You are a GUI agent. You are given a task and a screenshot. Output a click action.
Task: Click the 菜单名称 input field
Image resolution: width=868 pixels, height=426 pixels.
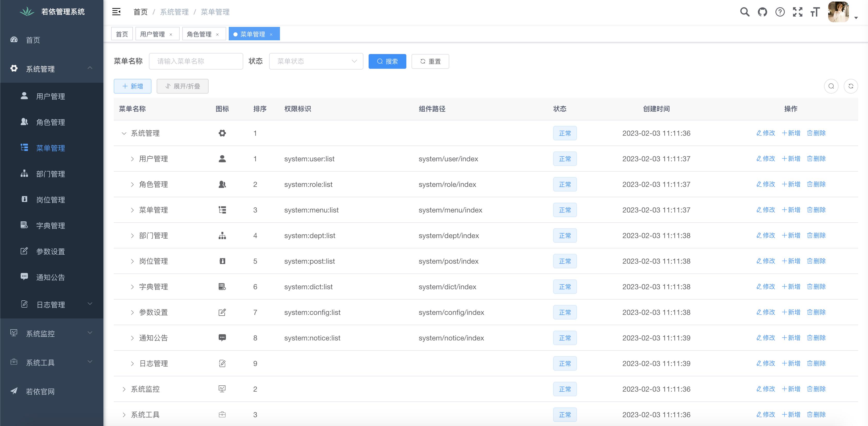pos(196,61)
